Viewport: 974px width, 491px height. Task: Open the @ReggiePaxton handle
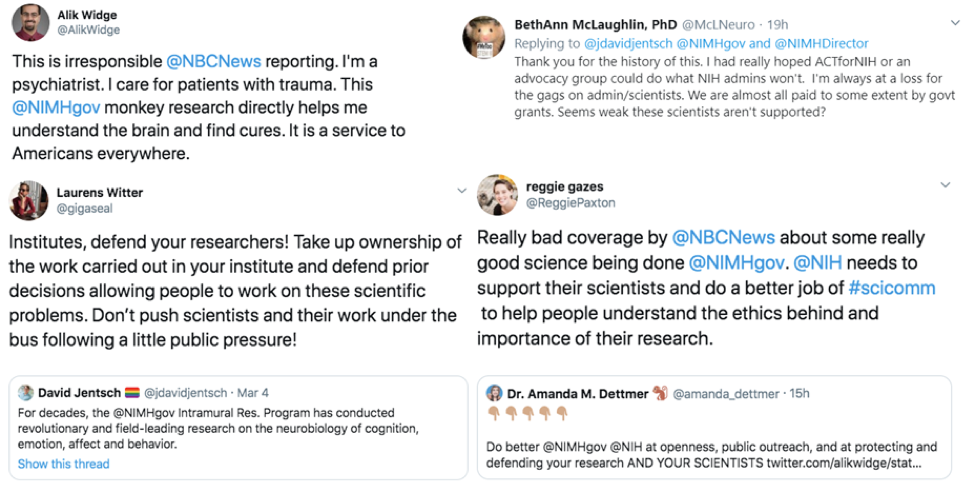pos(571,203)
